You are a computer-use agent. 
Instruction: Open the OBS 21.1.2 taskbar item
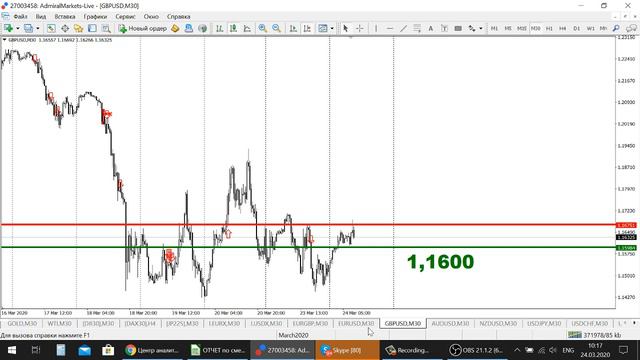point(477,350)
